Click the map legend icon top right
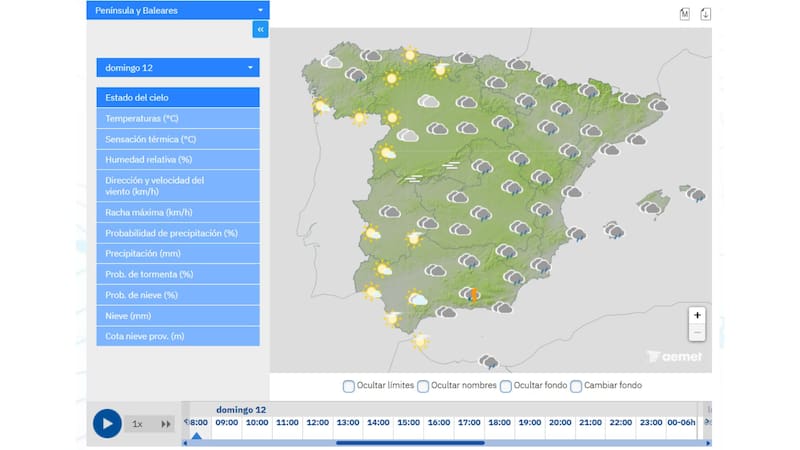 (684, 14)
